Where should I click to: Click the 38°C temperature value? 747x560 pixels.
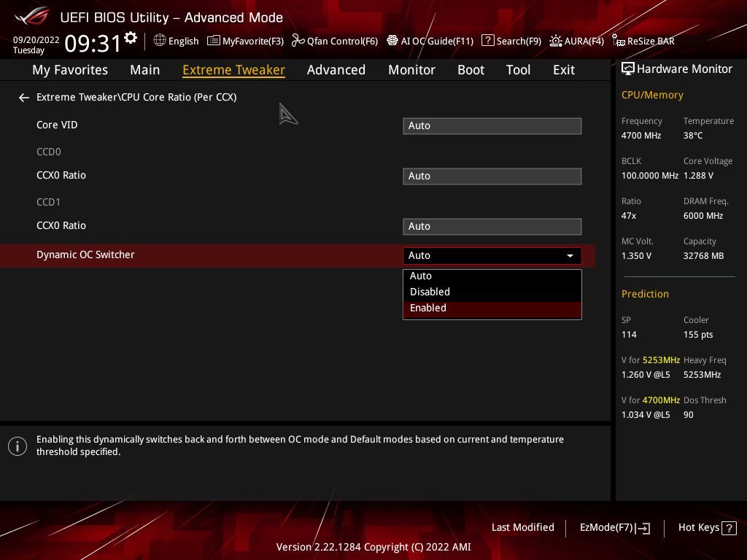693,136
